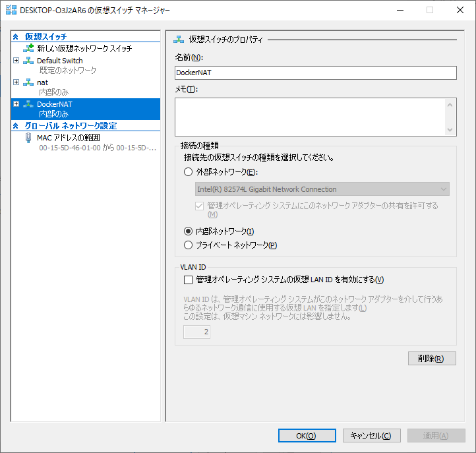476x453 pixels.
Task: Select 内部ネットワーク radio button
Action: click(x=188, y=231)
